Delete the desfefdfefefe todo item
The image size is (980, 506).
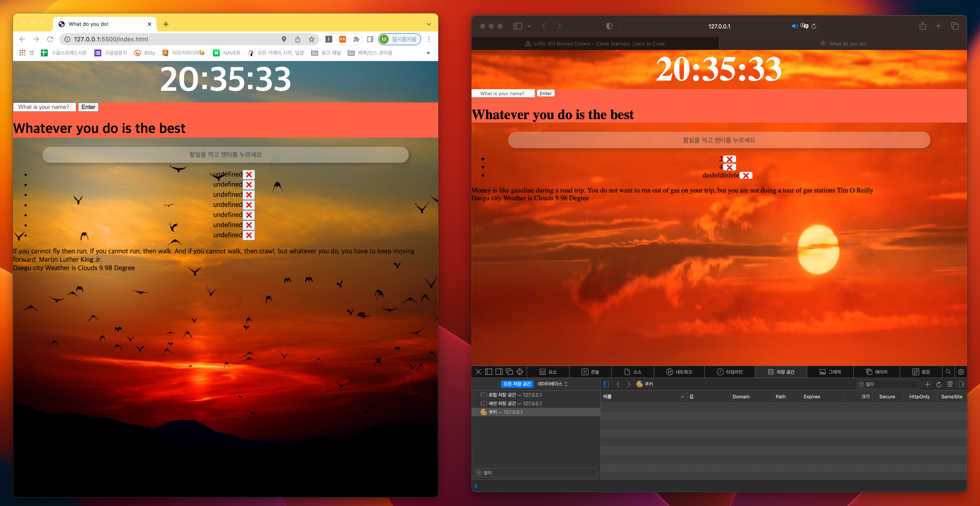pyautogui.click(x=746, y=176)
